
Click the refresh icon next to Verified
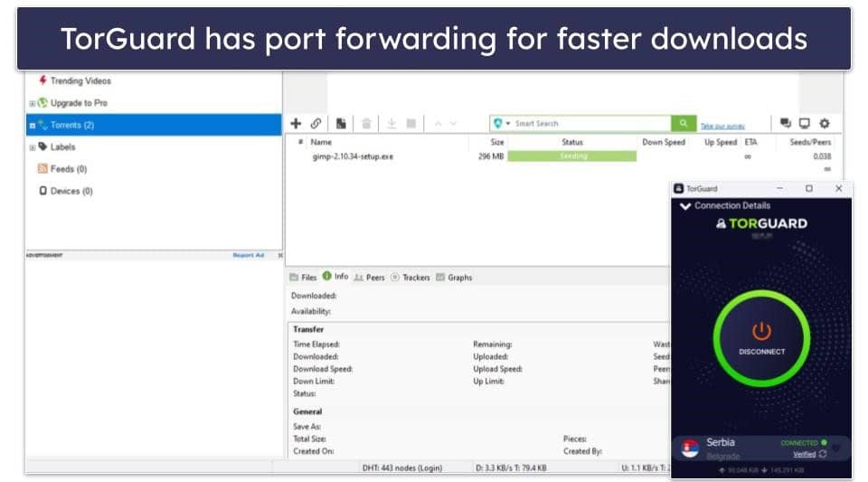point(823,454)
